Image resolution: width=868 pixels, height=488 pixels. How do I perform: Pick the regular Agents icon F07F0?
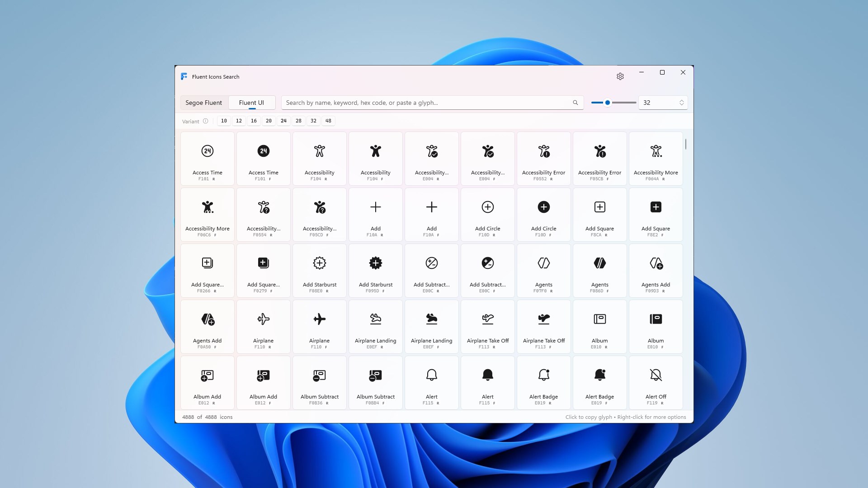544,271
